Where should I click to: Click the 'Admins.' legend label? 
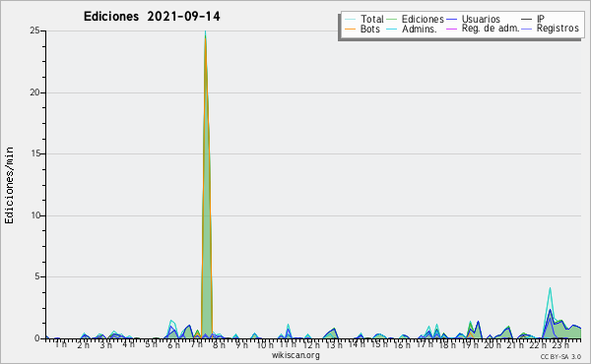coord(420,29)
